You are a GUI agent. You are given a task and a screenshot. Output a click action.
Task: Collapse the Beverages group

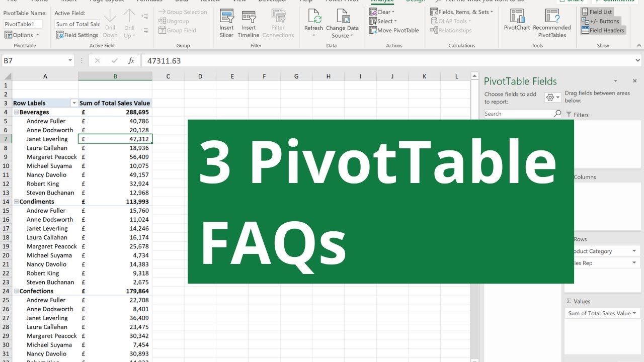pos(16,112)
